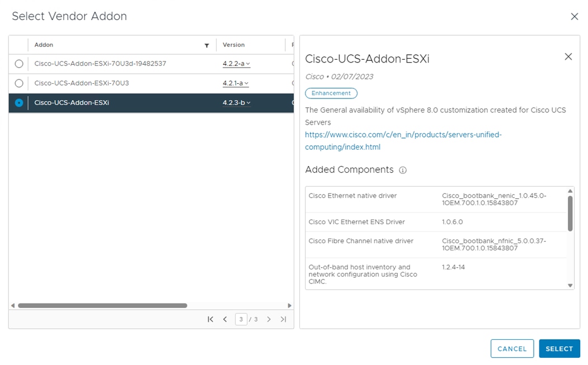Select the Cisco-UCS-Addon-ESXi radio button
The height and width of the screenshot is (365, 588).
point(19,103)
